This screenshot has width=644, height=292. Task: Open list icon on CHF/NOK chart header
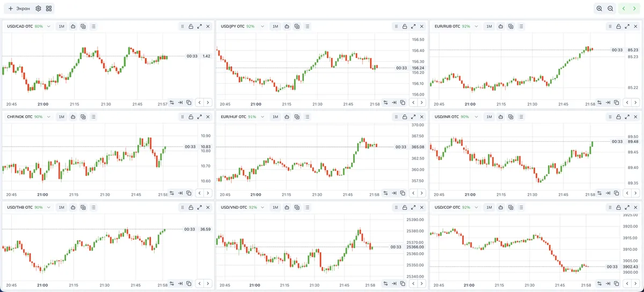pos(93,116)
